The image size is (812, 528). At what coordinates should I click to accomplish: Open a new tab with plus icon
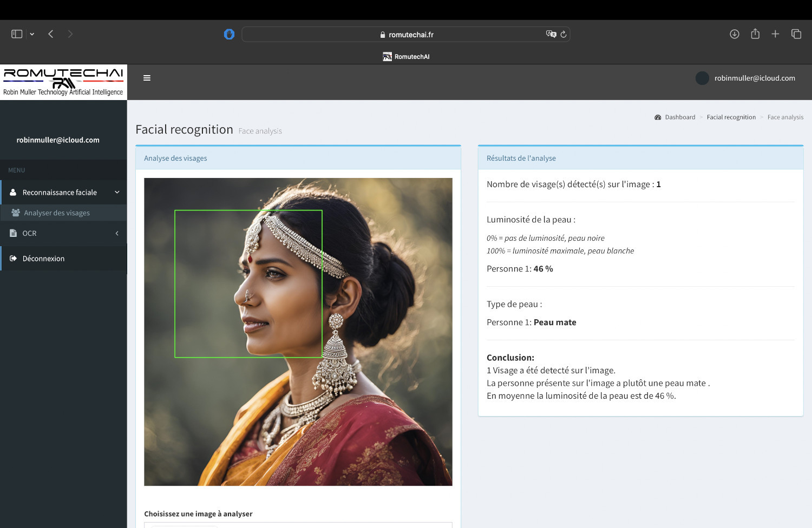pos(775,34)
